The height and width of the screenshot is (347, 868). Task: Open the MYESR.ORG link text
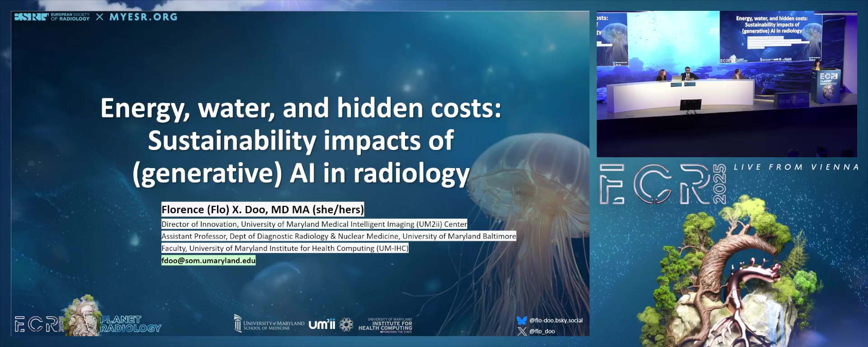click(x=144, y=17)
